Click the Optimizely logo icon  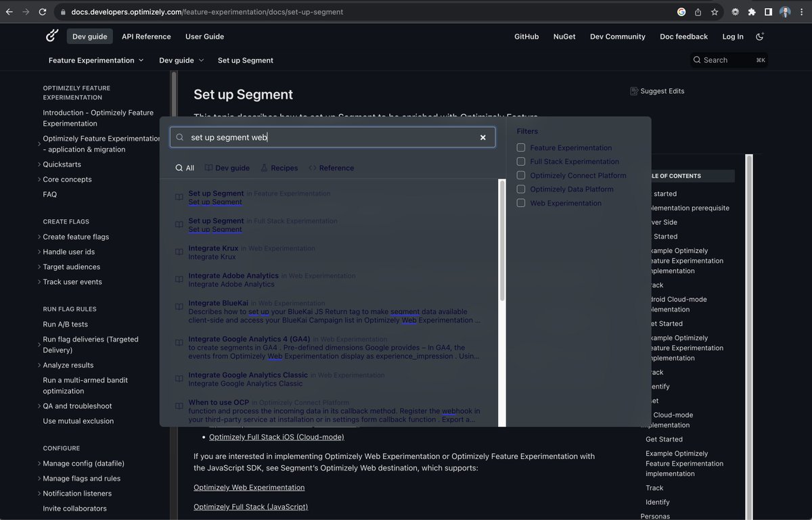click(52, 37)
